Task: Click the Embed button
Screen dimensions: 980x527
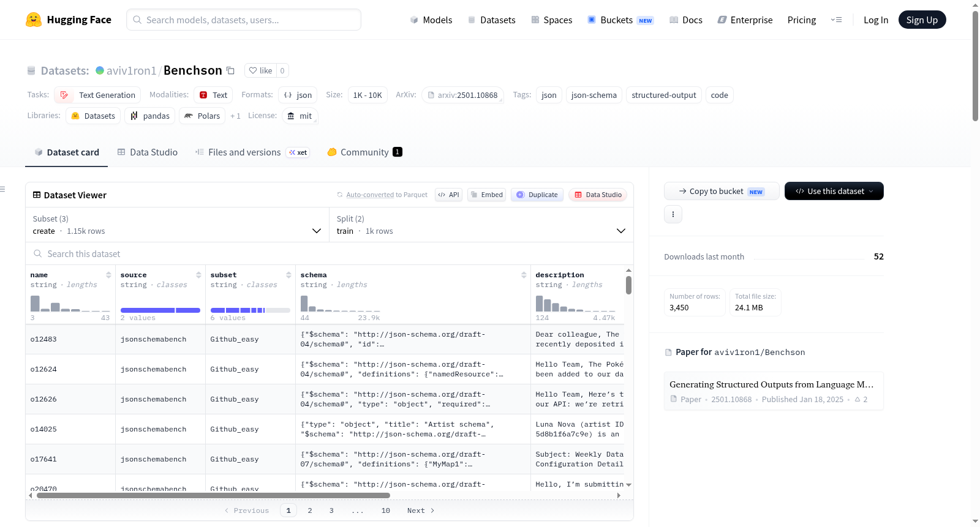Action: tap(486, 195)
